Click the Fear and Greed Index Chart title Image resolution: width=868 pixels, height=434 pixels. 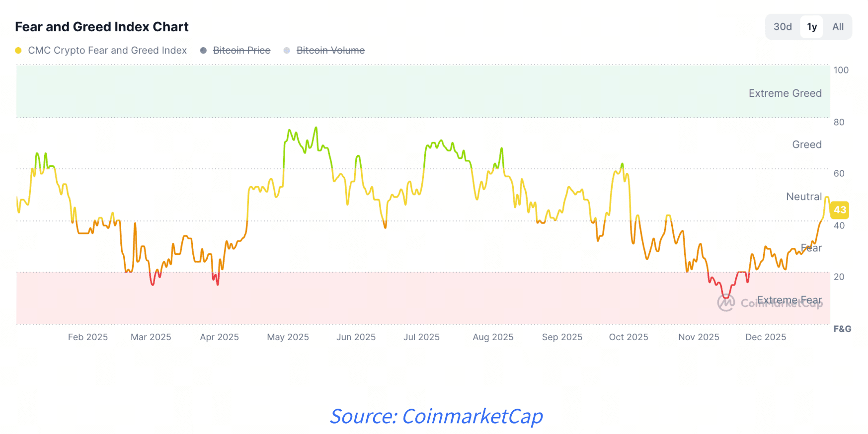101,27
